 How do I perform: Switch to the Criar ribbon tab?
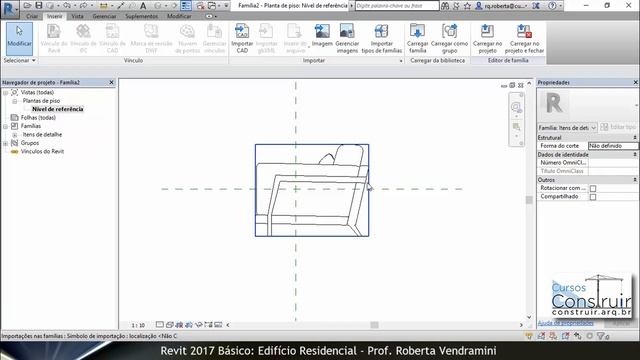coord(32,16)
